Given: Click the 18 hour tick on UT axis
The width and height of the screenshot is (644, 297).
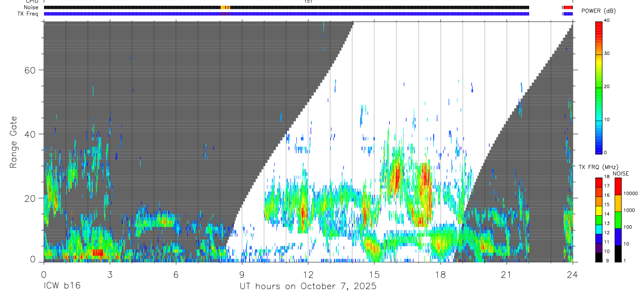Looking at the screenshot, I should (x=441, y=274).
